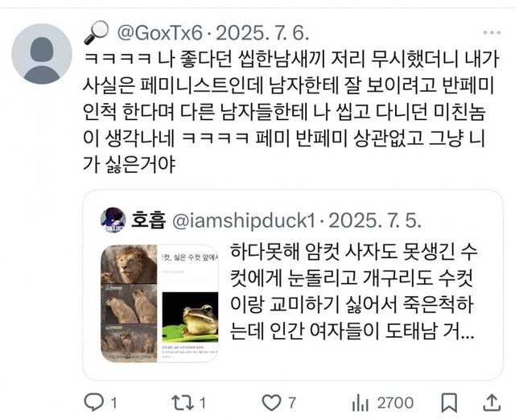The width and height of the screenshot is (515, 420).
Task: Retweet the post via repost icon
Action: (183, 402)
